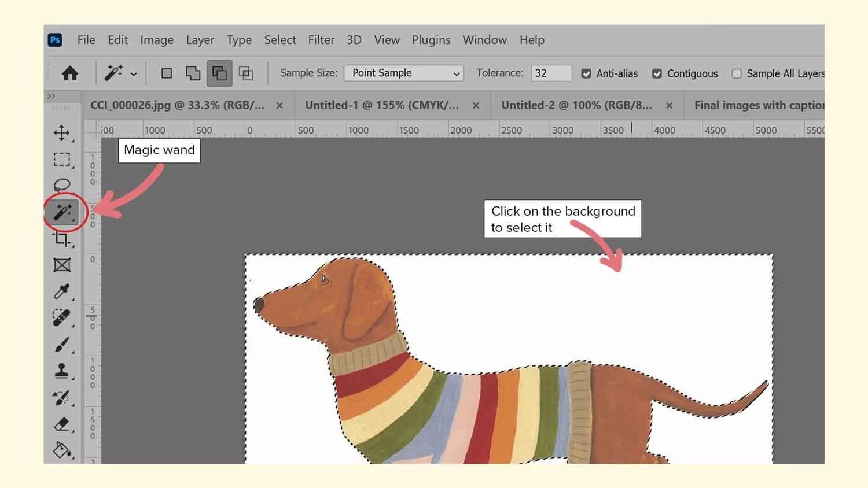Image resolution: width=868 pixels, height=488 pixels.
Task: Close the Untitled-1 document tab
Action: [x=476, y=106]
